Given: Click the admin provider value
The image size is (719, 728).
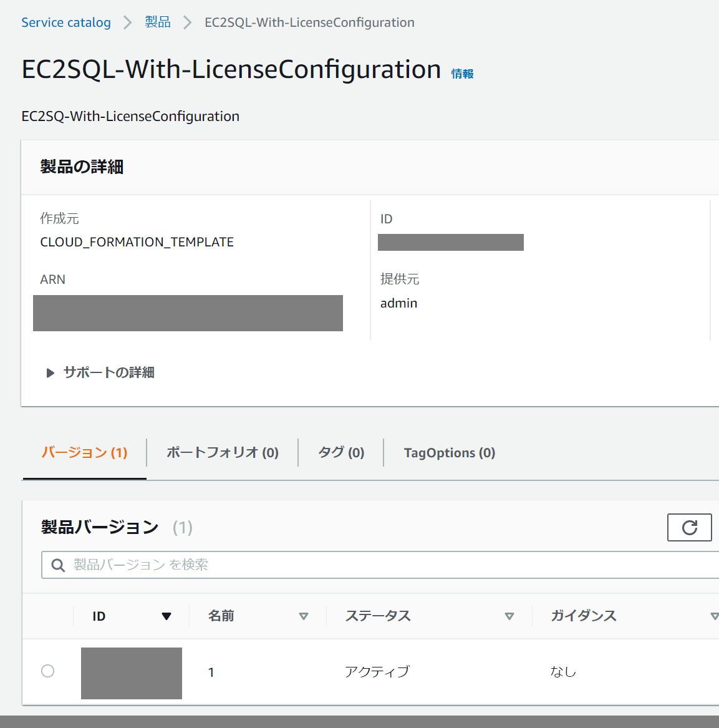Looking at the screenshot, I should pyautogui.click(x=398, y=303).
